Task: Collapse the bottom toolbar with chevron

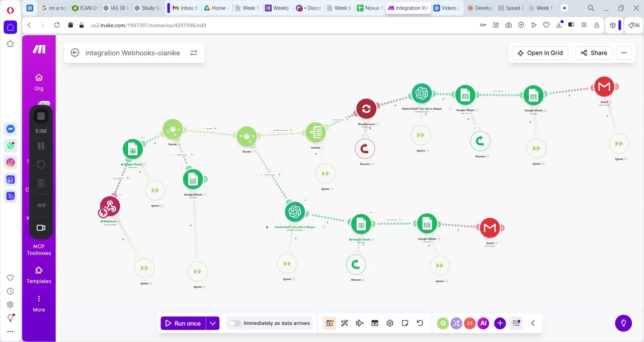Action: [x=533, y=323]
